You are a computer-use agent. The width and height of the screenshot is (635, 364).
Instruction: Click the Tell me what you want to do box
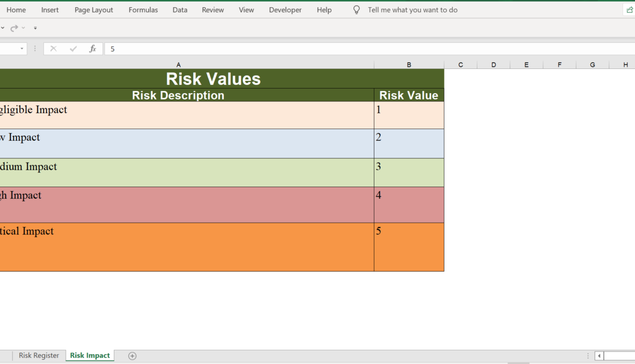[x=413, y=9]
